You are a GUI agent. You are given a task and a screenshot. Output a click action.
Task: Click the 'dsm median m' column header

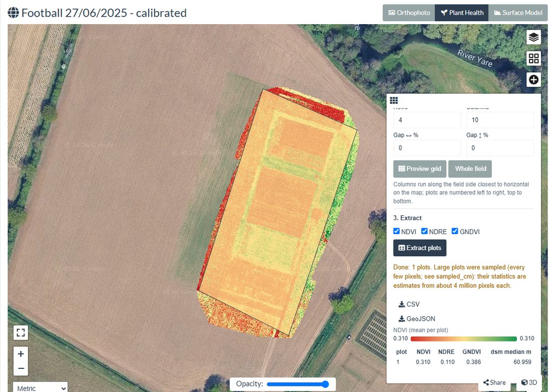pos(511,352)
